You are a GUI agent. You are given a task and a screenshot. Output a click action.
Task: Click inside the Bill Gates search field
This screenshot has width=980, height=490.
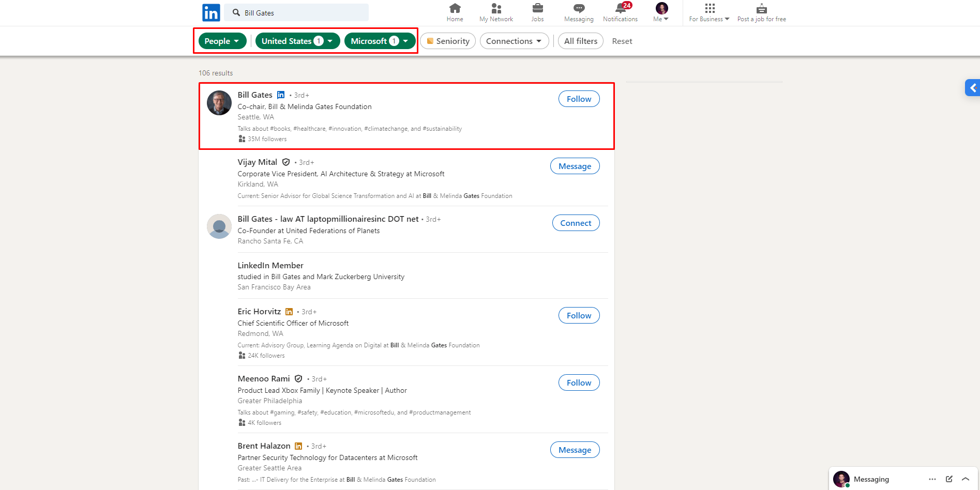point(297,12)
